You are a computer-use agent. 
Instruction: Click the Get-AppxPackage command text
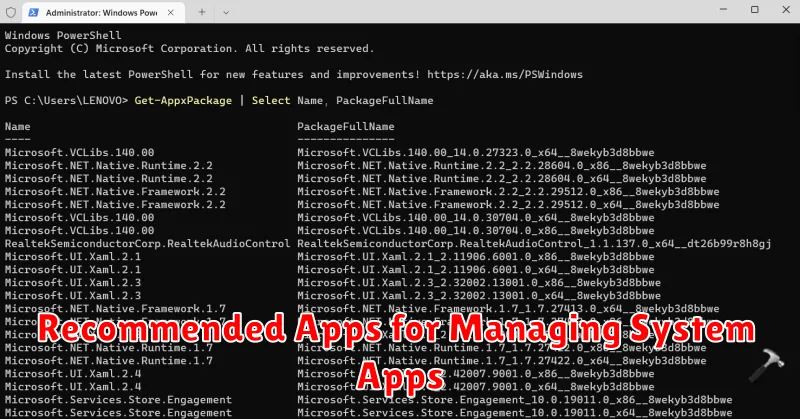click(x=183, y=101)
